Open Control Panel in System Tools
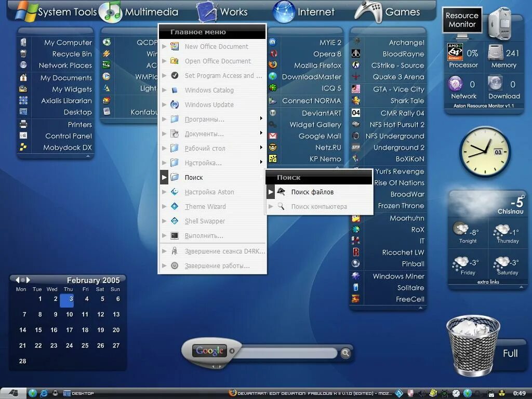The height and width of the screenshot is (399, 532). click(x=56, y=136)
